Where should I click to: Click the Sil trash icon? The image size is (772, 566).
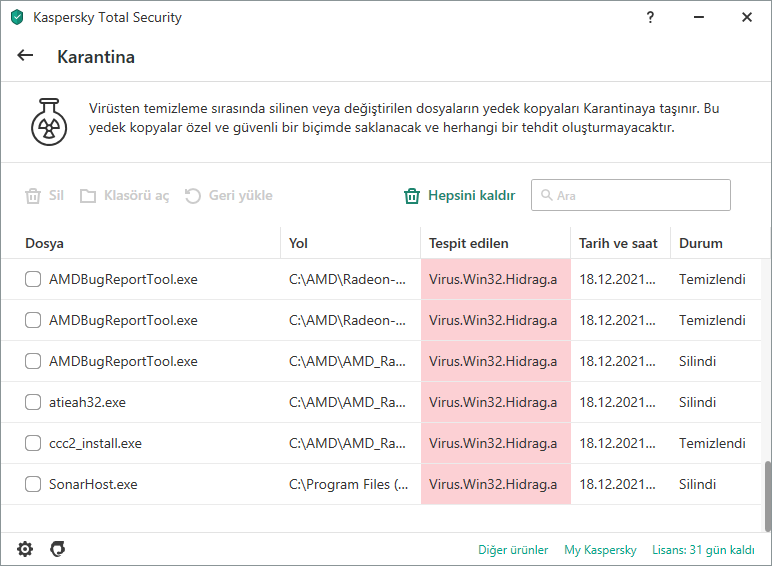(33, 196)
